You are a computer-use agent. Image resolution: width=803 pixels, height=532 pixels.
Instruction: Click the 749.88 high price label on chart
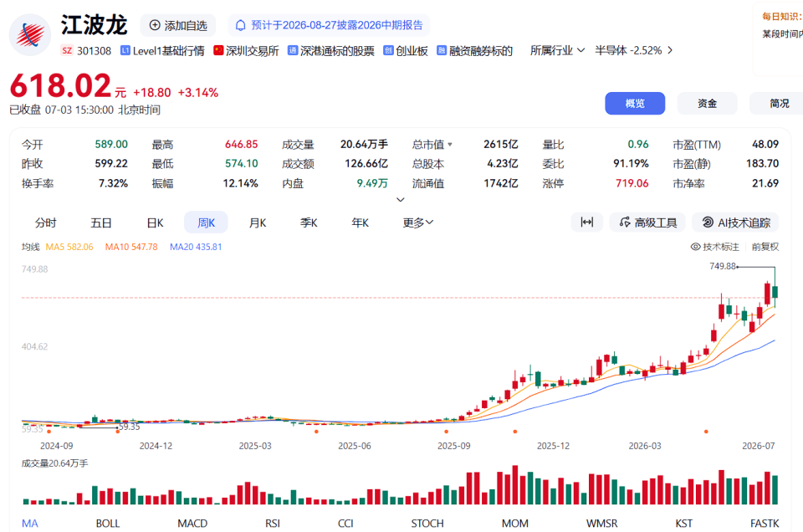[723, 266]
